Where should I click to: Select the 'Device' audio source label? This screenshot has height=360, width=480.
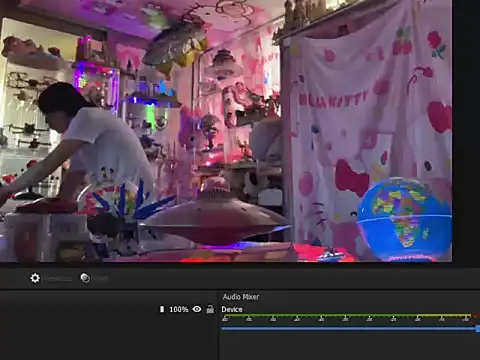pyautogui.click(x=232, y=309)
